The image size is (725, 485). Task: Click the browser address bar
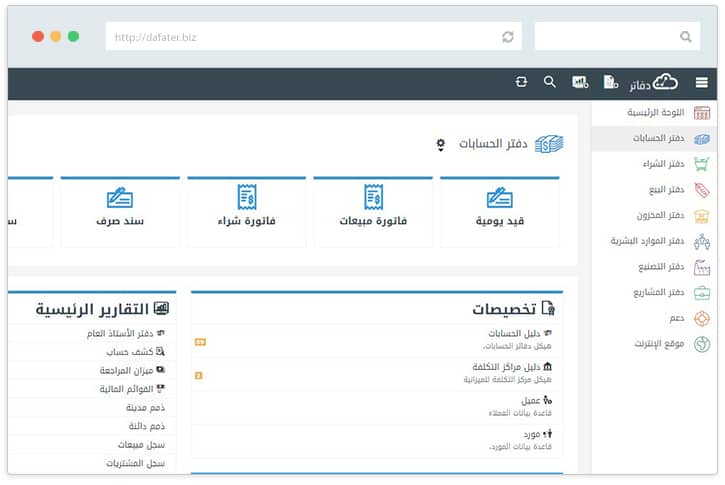click(x=300, y=37)
